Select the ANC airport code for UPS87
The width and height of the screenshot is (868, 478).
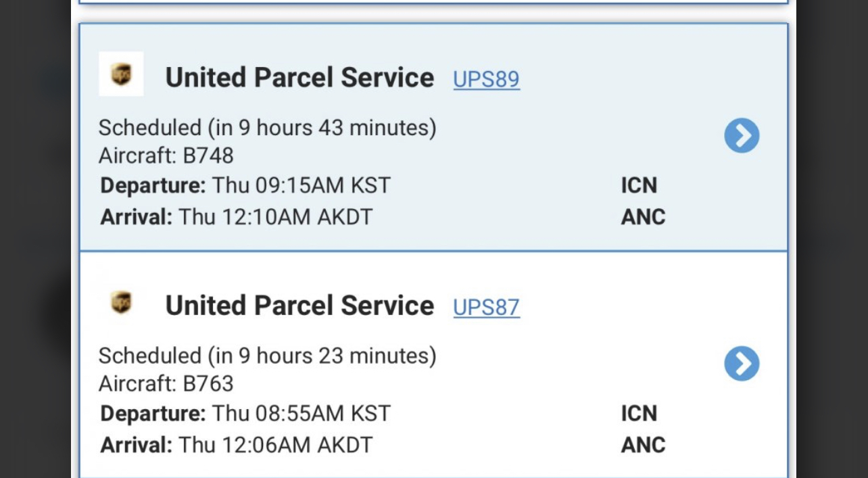(x=643, y=445)
